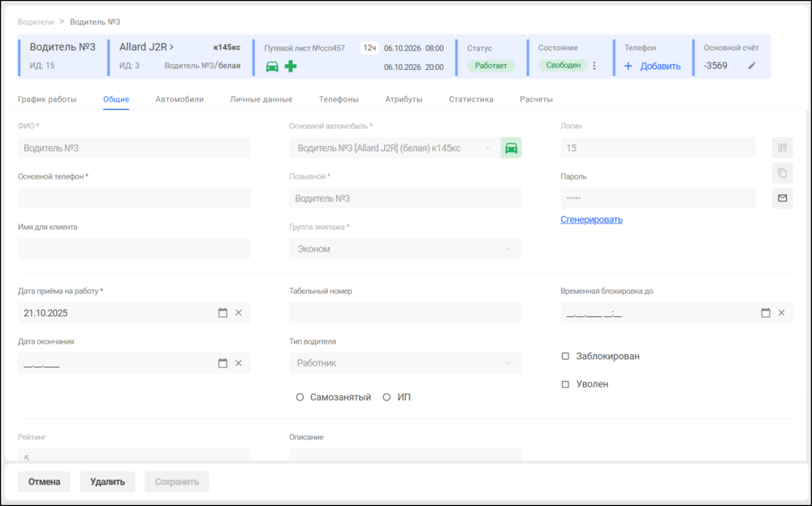Image resolution: width=812 pixels, height=506 pixels.
Task: Clear the Дата приёма на работу date
Action: [239, 313]
